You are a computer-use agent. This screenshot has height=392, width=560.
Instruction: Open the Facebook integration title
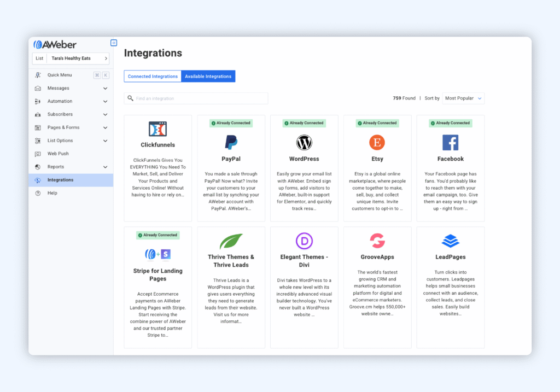pyautogui.click(x=451, y=159)
